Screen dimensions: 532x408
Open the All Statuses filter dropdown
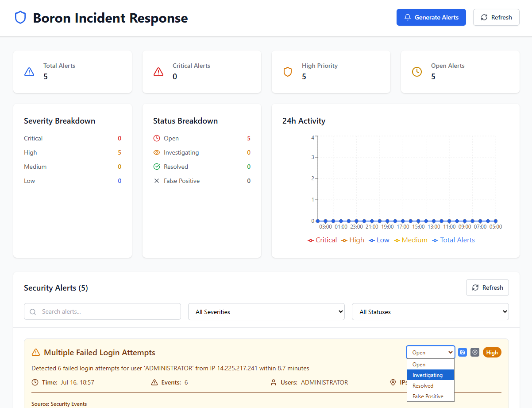click(x=430, y=311)
